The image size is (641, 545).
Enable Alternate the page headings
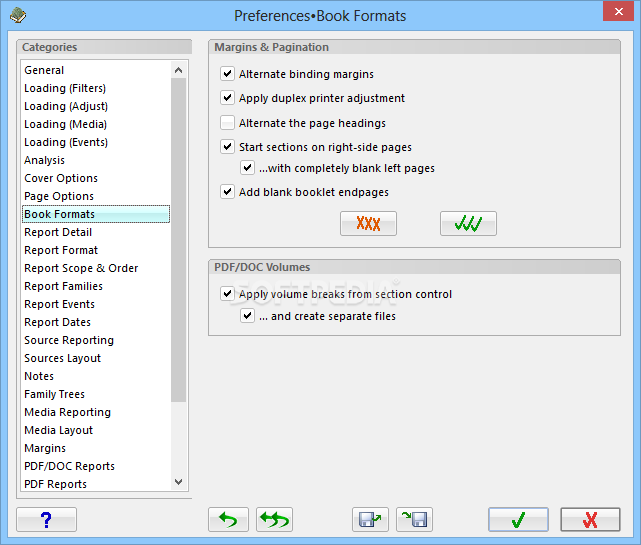tap(227, 123)
